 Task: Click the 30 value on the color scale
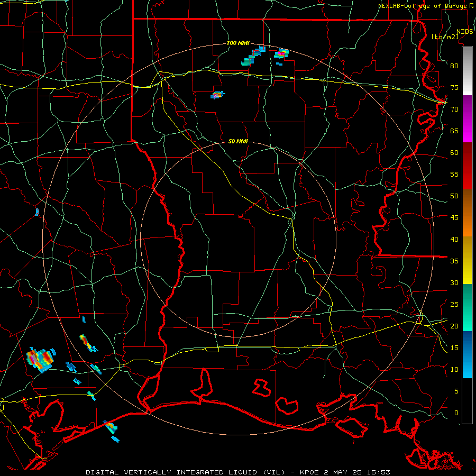point(454,282)
